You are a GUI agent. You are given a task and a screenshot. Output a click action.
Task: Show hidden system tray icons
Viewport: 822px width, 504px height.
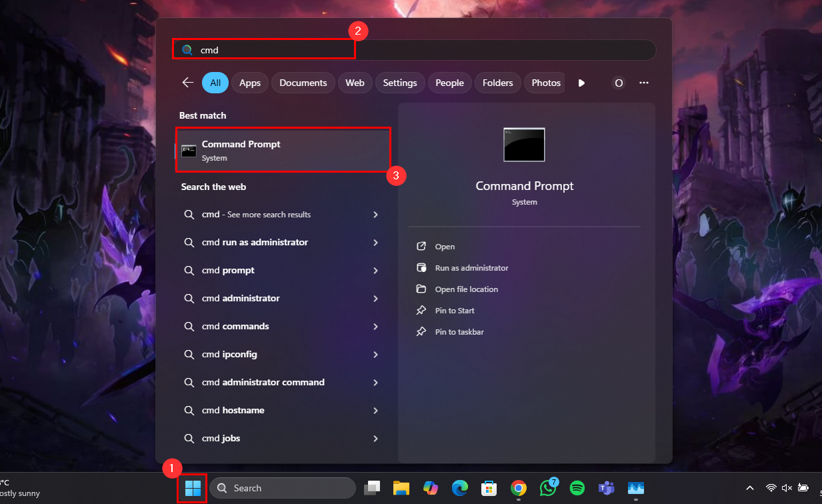coord(749,488)
